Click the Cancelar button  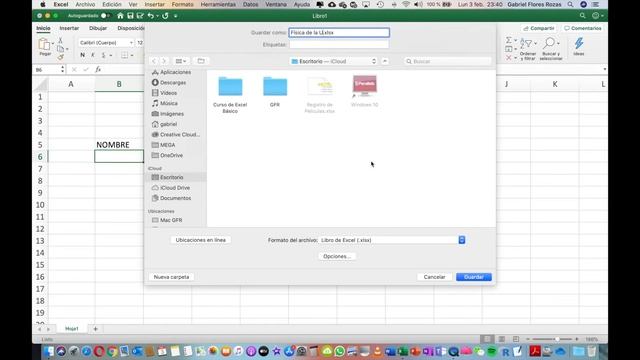tap(434, 277)
